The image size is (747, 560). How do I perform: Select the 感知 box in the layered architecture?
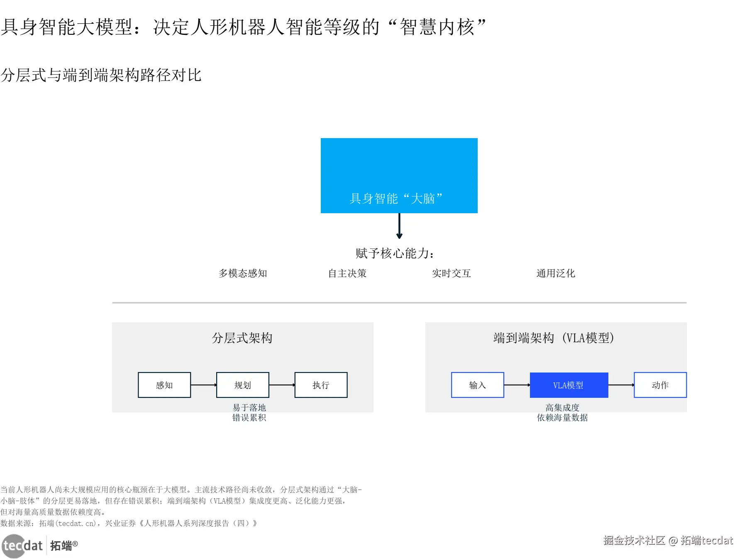(x=164, y=385)
